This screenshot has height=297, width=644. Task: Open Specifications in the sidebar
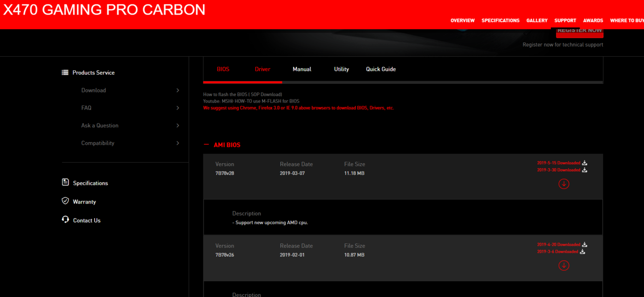coord(91,183)
